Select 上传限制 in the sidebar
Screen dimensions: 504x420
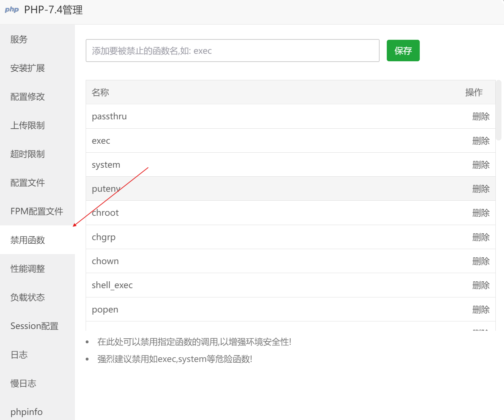(28, 125)
